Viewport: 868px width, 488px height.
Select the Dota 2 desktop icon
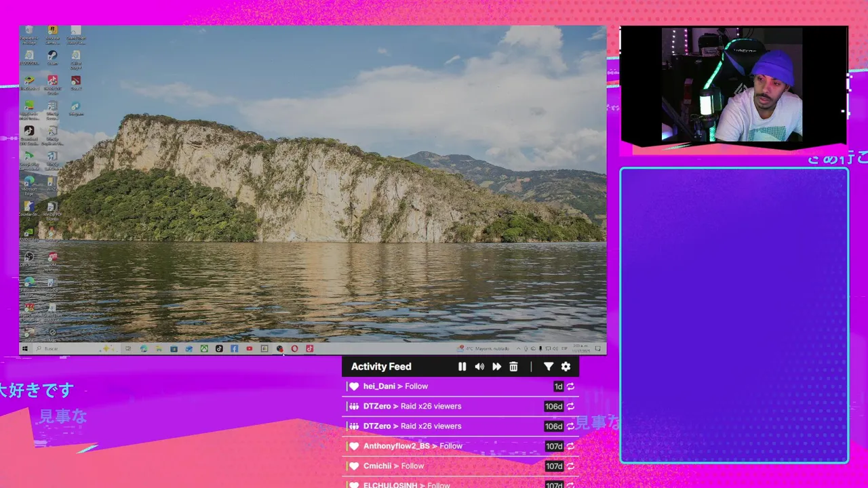coord(75,83)
